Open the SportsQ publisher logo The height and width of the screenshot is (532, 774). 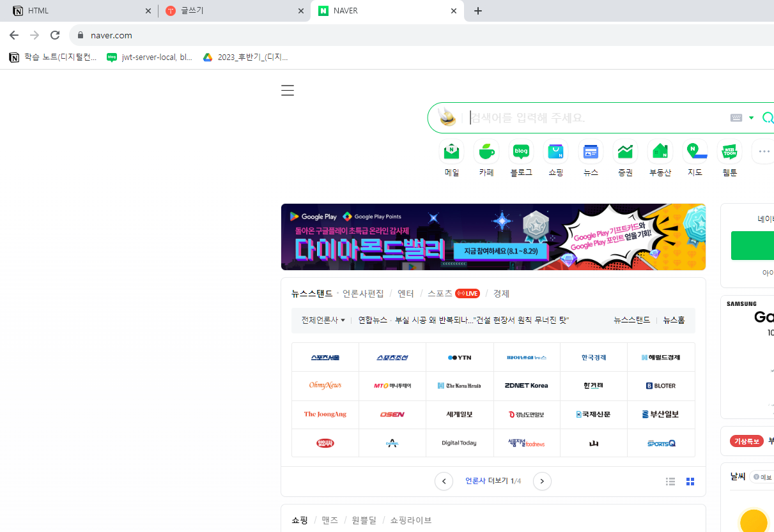(661, 443)
